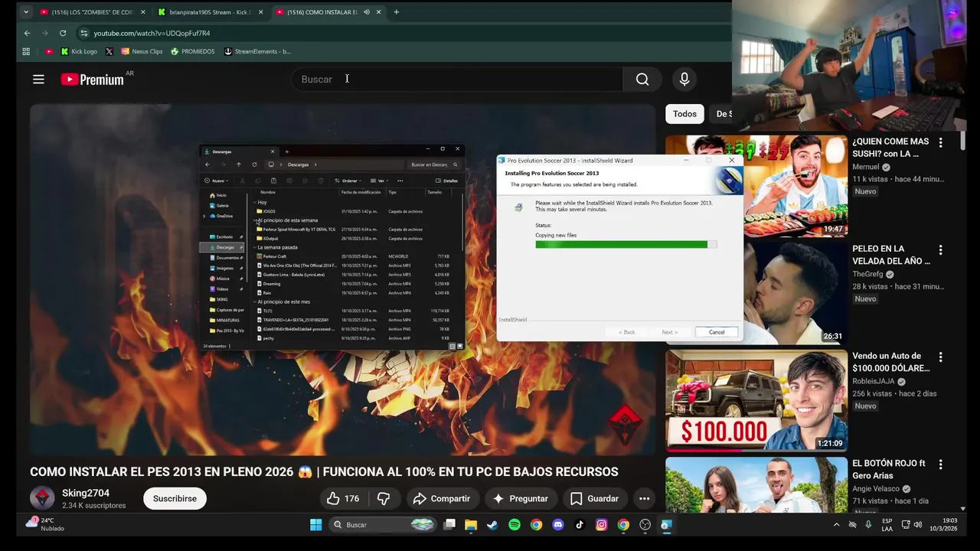Open options for TheGrefg velada video
This screenshot has height=551, width=980.
pyautogui.click(x=940, y=249)
